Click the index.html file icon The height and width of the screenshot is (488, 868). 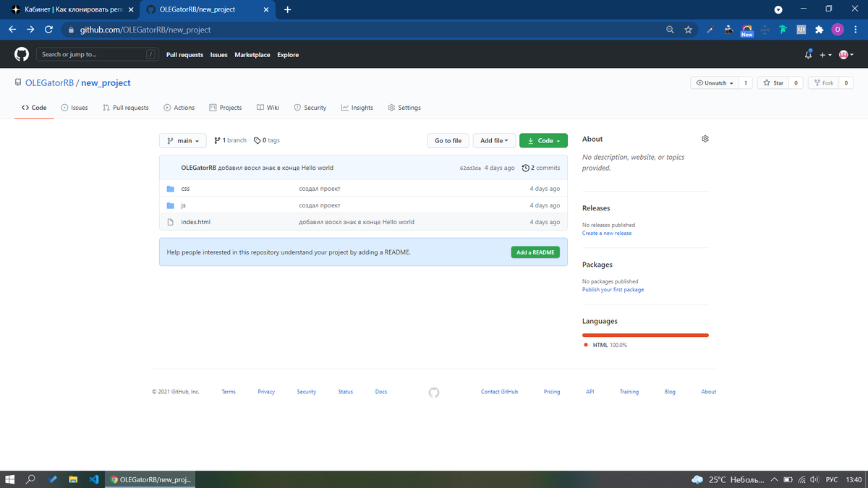[x=171, y=222]
